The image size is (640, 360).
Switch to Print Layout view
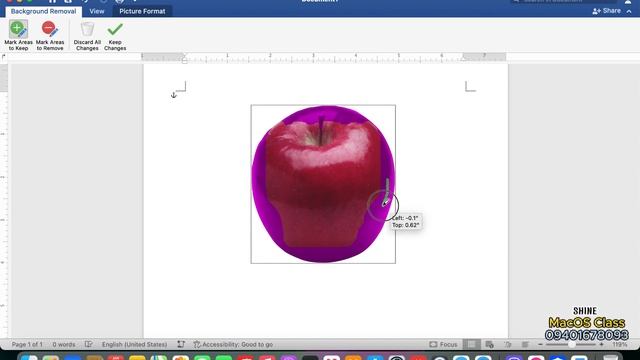(x=471, y=344)
